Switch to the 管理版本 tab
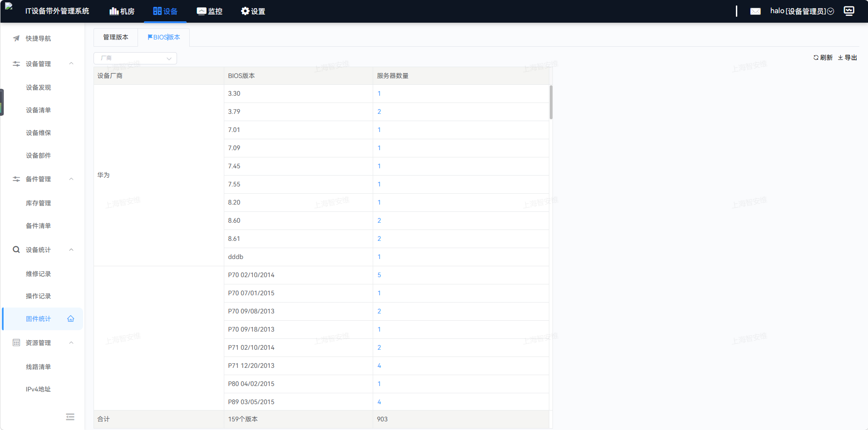The width and height of the screenshot is (868, 430). (x=116, y=37)
